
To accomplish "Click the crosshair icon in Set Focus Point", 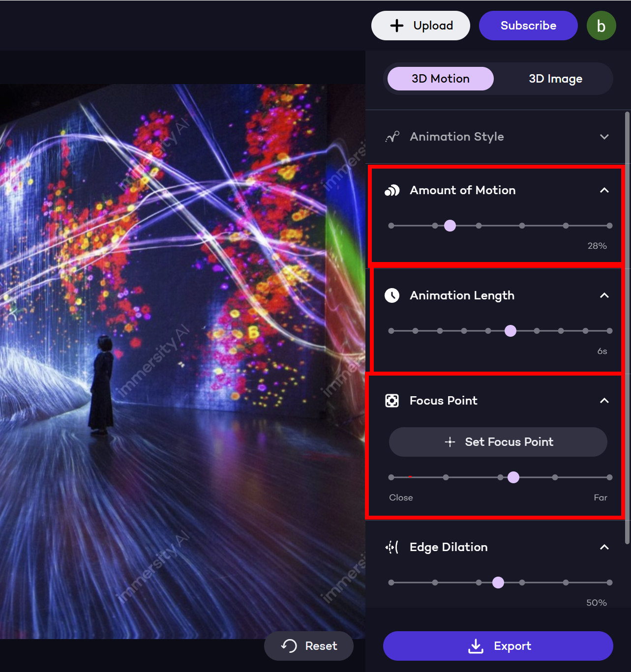I will [450, 442].
